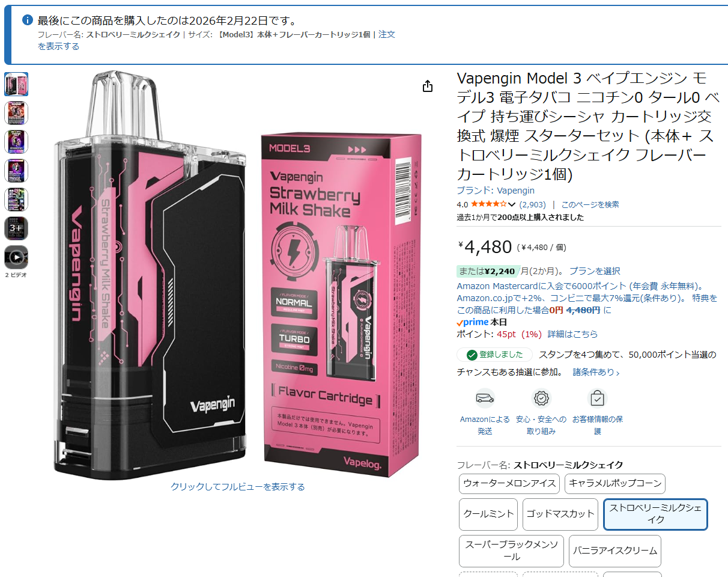Click the Amazon delivery truck icon
The width and height of the screenshot is (728, 577).
(485, 398)
